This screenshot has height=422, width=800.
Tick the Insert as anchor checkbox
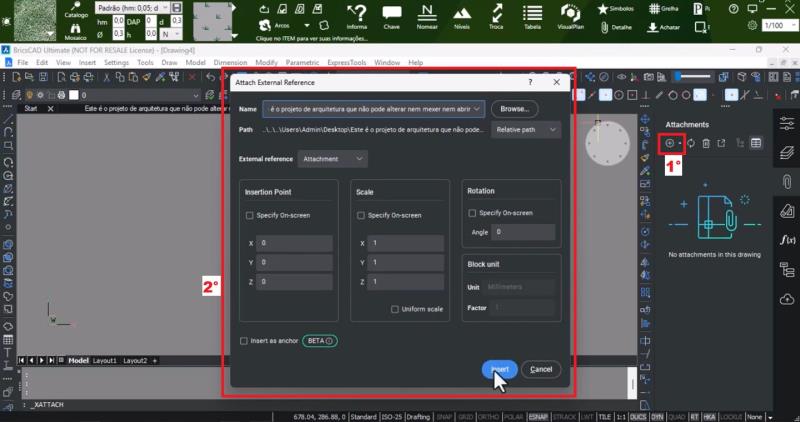244,341
